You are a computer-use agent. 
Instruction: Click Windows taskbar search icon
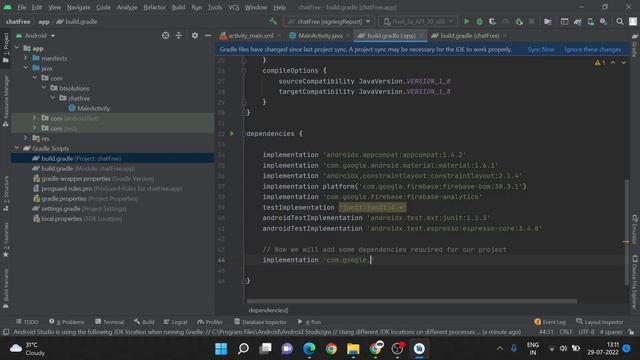pos(243,349)
